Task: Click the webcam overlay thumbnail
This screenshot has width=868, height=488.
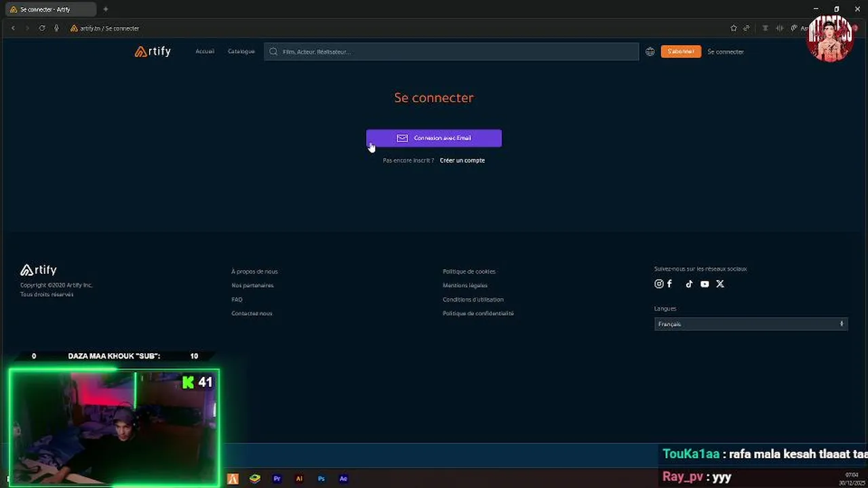Action: 114,427
